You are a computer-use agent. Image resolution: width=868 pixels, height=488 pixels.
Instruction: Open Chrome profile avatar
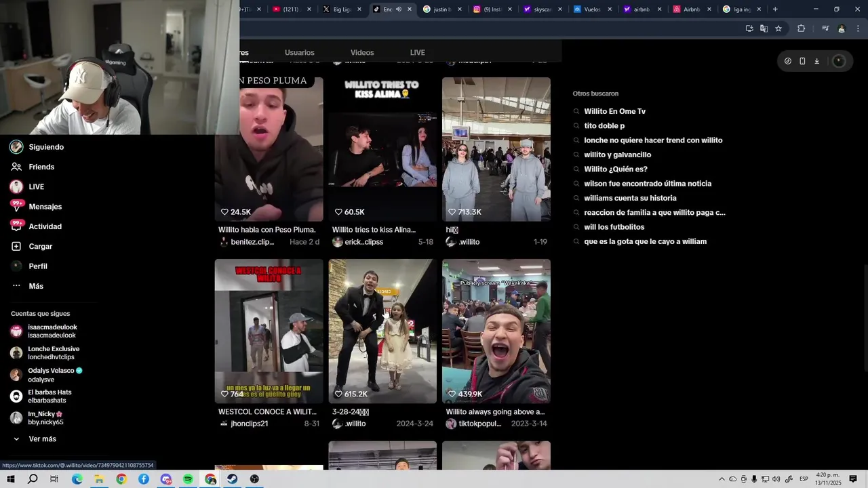coord(842,28)
